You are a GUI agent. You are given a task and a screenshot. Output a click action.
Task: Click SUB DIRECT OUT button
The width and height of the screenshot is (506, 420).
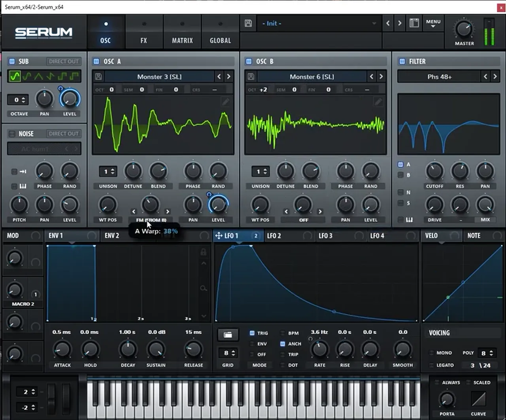tap(64, 61)
